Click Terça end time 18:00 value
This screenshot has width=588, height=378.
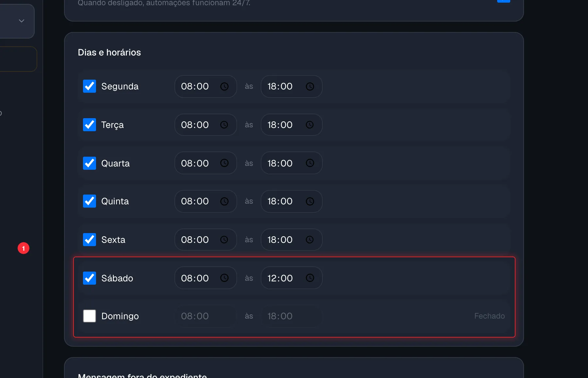(280, 125)
